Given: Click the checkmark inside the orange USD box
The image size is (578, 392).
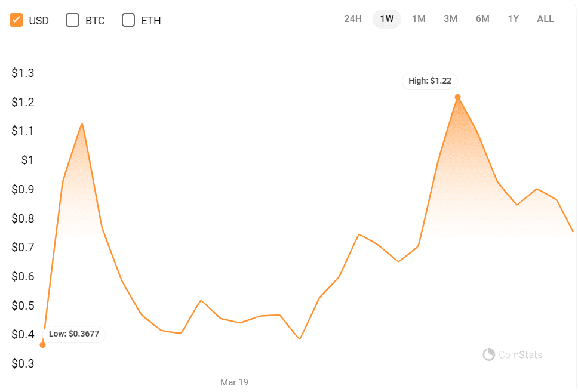Looking at the screenshot, I should (x=17, y=20).
